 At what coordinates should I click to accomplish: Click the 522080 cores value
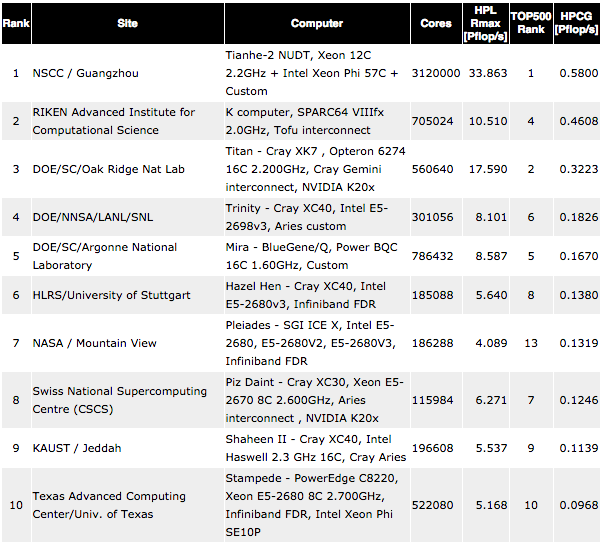coord(433,505)
